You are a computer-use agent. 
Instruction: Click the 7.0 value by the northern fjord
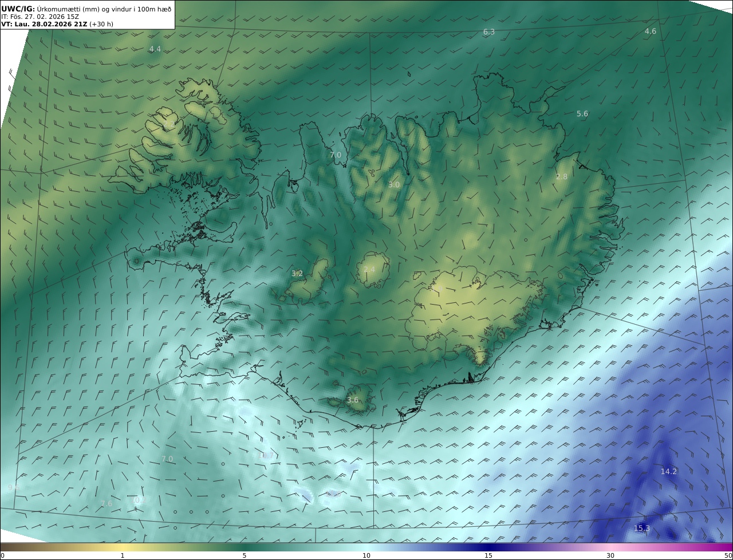[336, 155]
